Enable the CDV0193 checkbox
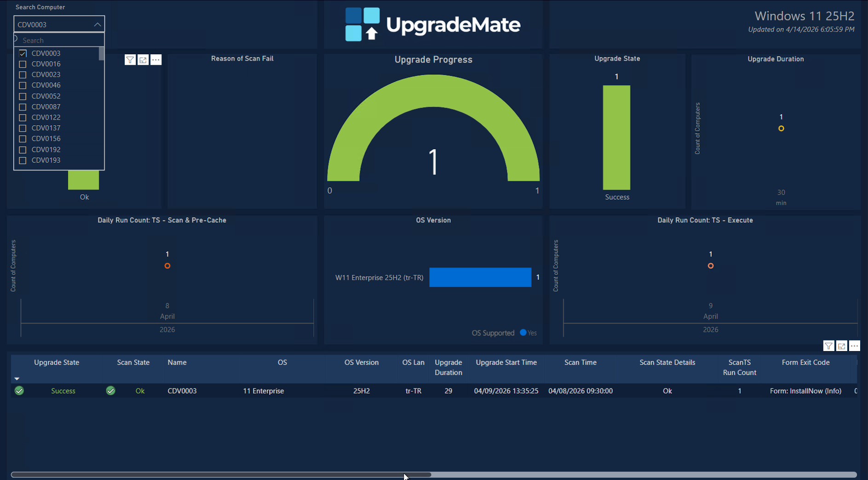 23,160
